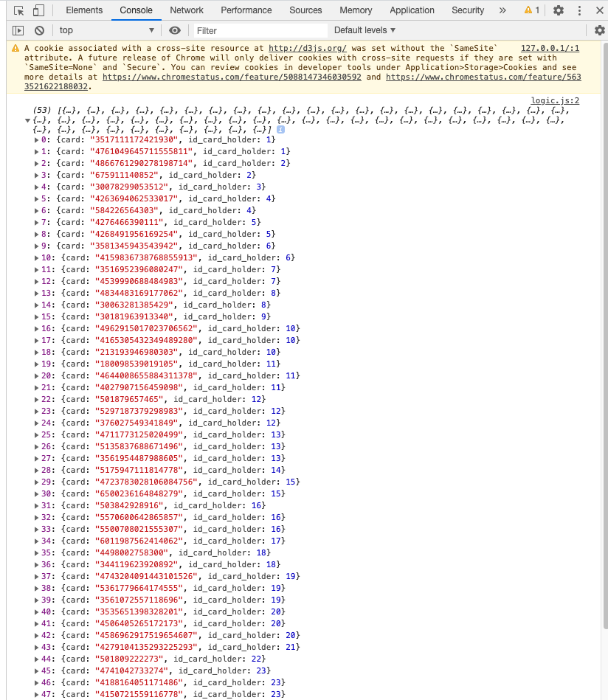Viewport: 608px width, 700px height.
Task: Click card string "213193946980303"
Action: [x=137, y=353]
